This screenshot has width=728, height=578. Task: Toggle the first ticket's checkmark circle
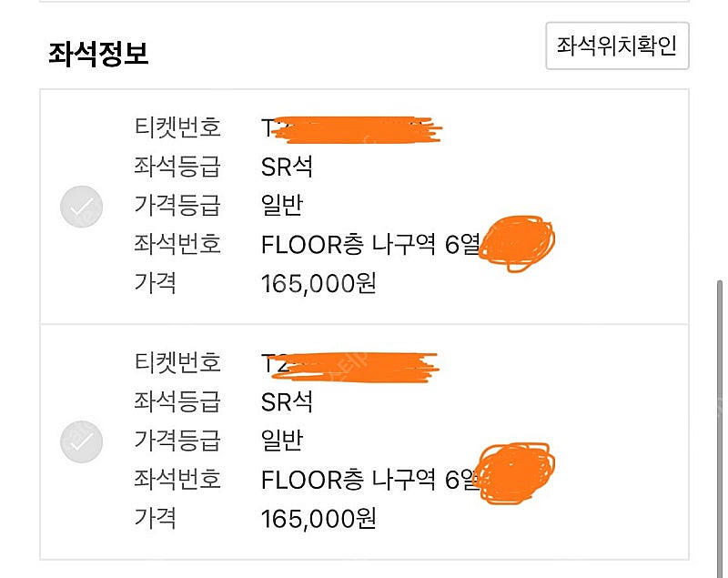pos(81,208)
